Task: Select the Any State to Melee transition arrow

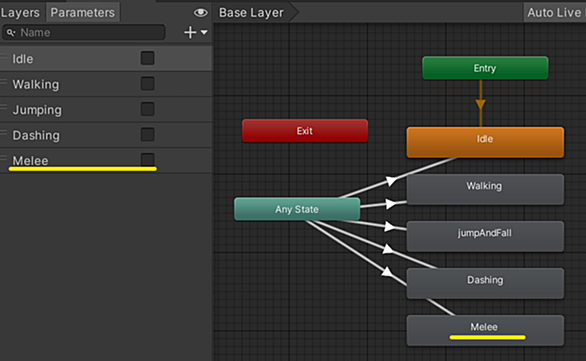Action: point(388,272)
